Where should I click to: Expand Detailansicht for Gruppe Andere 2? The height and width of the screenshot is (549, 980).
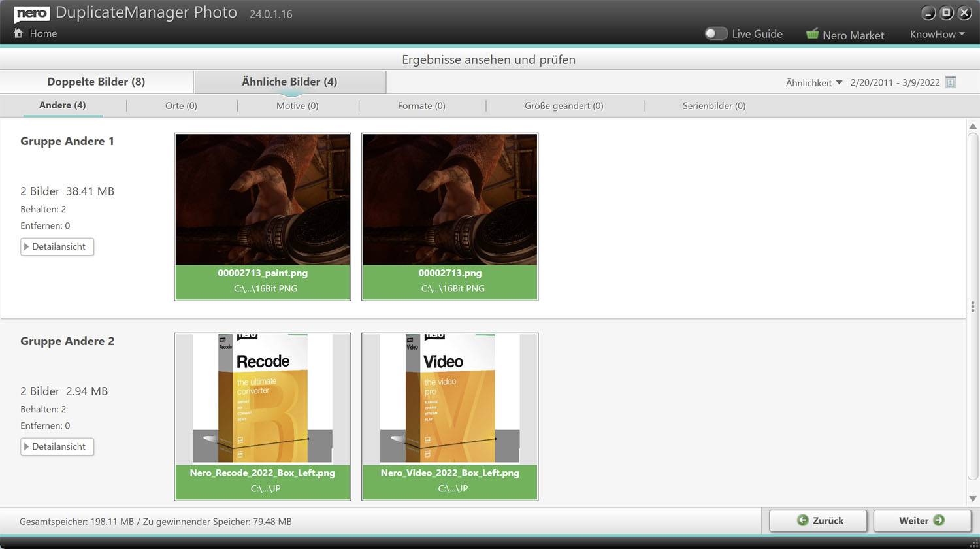[x=27, y=446]
